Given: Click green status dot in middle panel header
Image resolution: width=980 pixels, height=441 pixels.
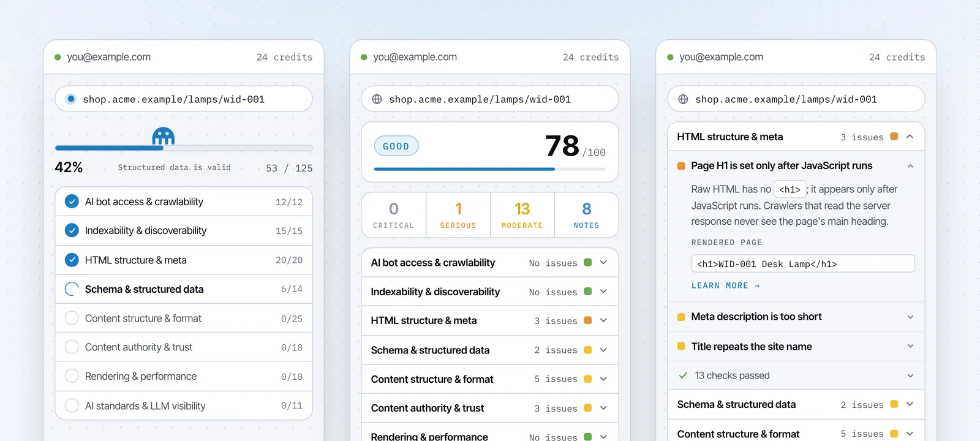Looking at the screenshot, I should [x=364, y=57].
